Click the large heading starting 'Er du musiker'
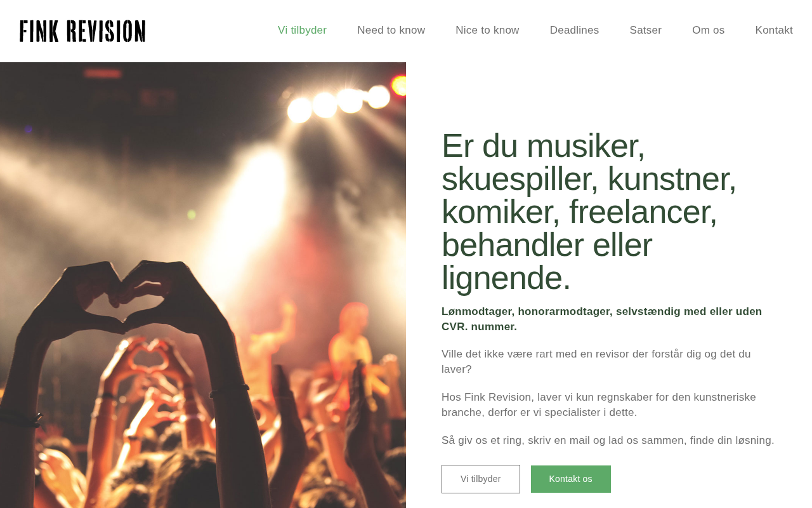Image resolution: width=812 pixels, height=508 pixels. click(x=589, y=211)
